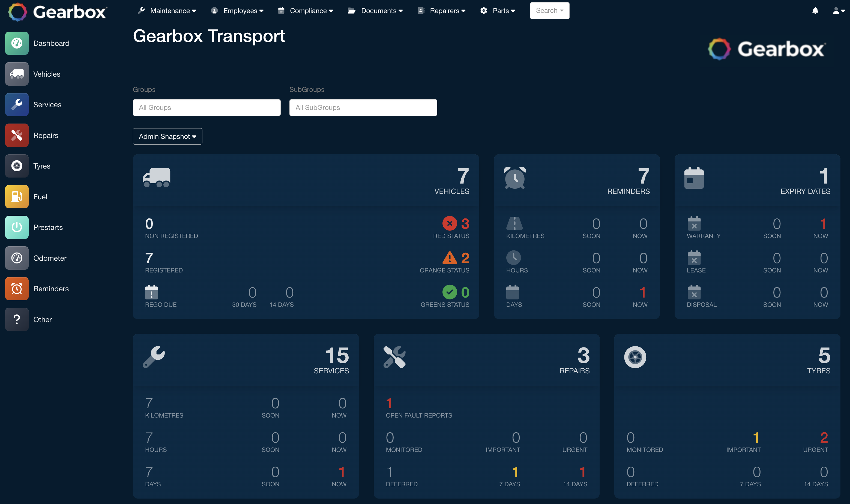Image resolution: width=850 pixels, height=504 pixels.
Task: Click the crossed tools icon on Repairs card
Action: (x=394, y=357)
